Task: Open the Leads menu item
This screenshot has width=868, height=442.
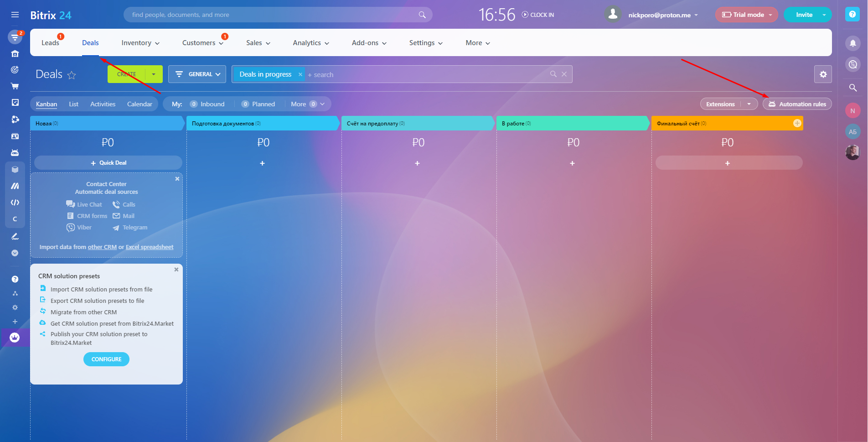Action: [50, 43]
